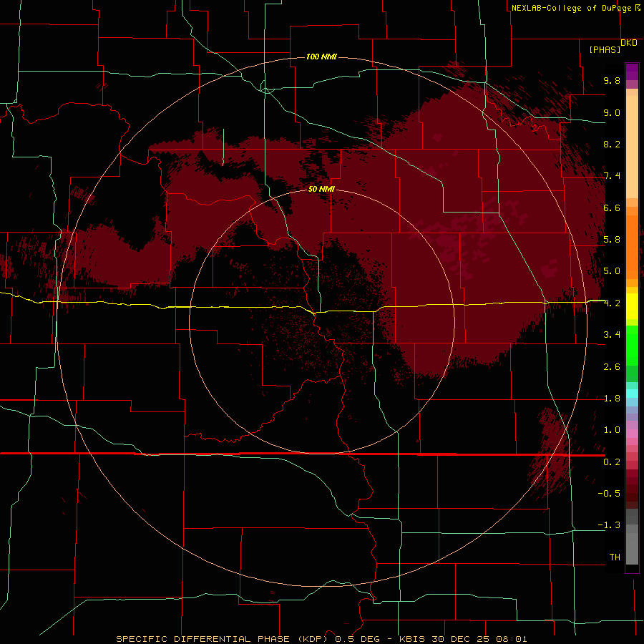Click the 5.0 legend value
The image size is (644, 644).
[x=612, y=271]
